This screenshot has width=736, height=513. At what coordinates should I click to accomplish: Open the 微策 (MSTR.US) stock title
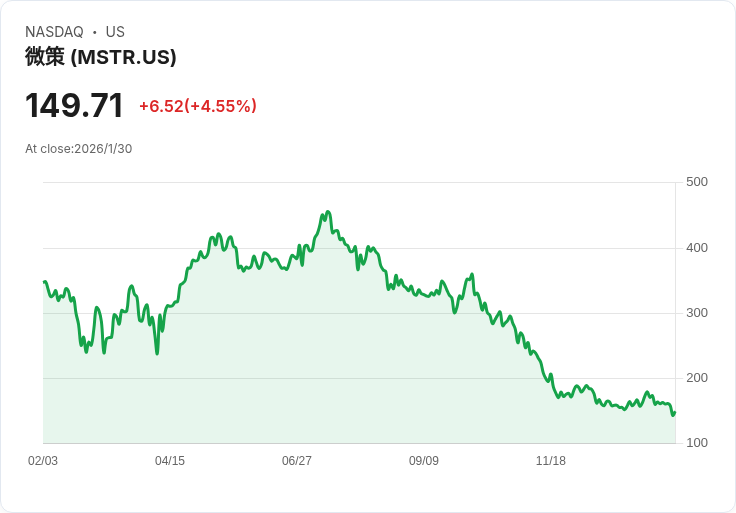(x=100, y=57)
